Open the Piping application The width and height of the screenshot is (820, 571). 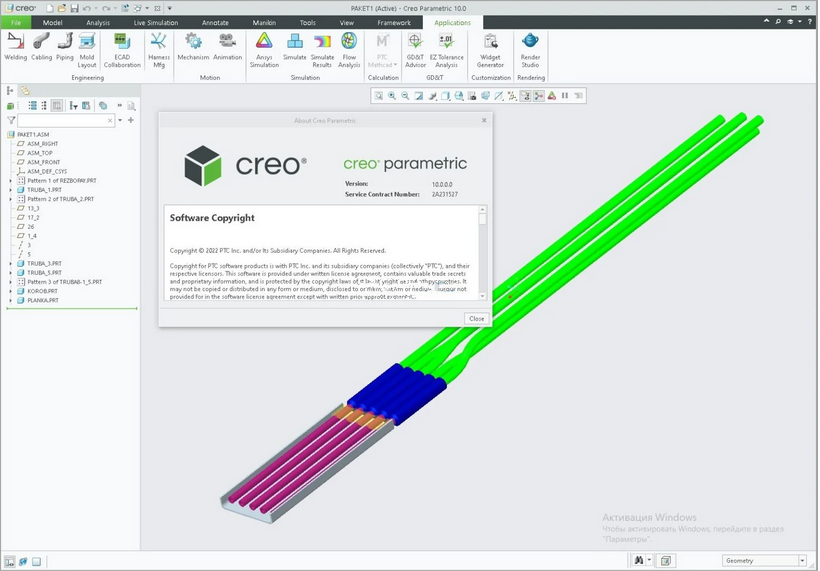pos(65,46)
